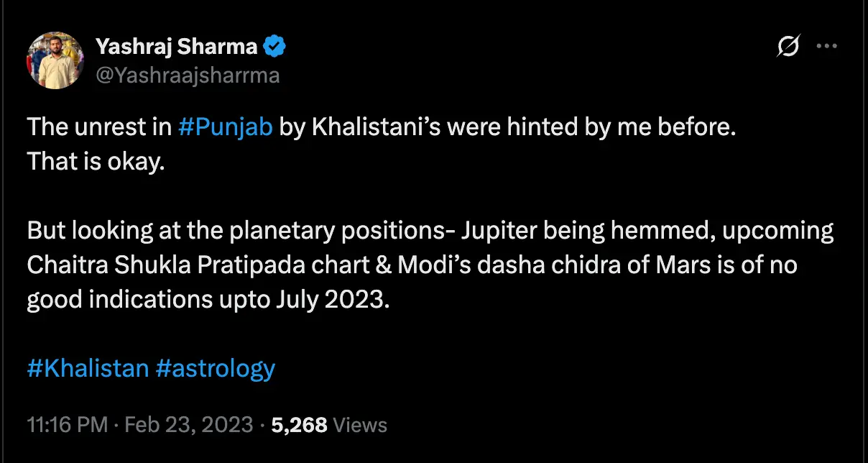Open the #Khalistan hashtag
The width and height of the screenshot is (868, 463).
coord(88,368)
